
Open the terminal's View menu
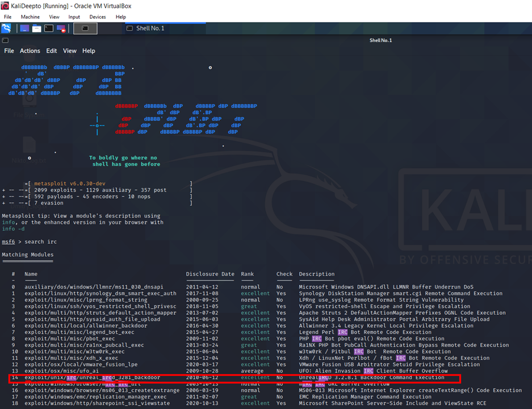[x=70, y=51]
